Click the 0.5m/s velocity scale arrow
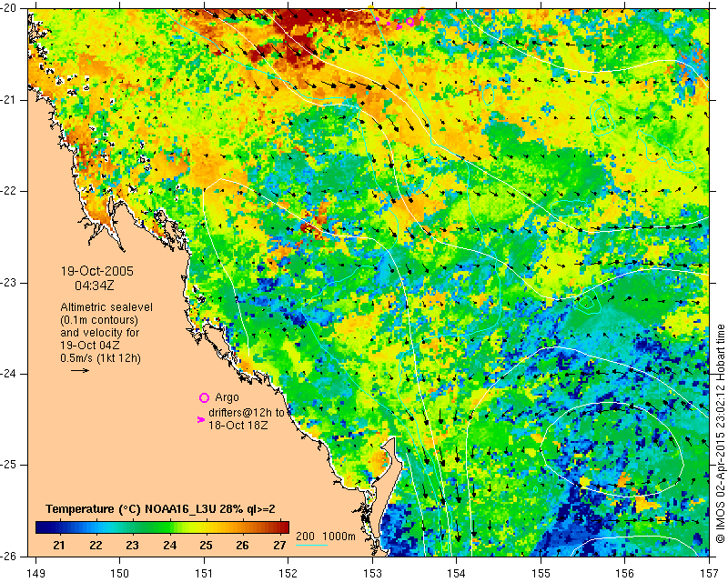Image resolution: width=728 pixels, height=582 pixels. (80, 370)
